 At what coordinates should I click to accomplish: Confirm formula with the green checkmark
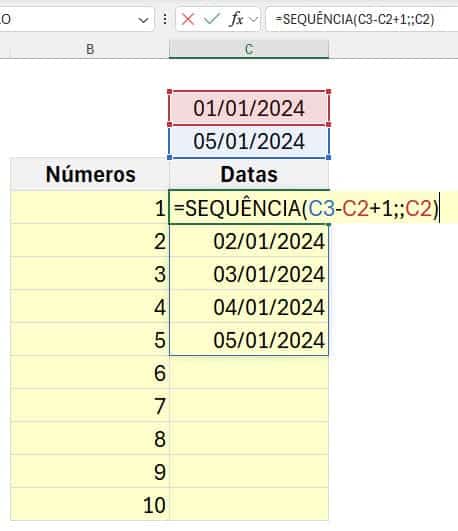pyautogui.click(x=212, y=19)
